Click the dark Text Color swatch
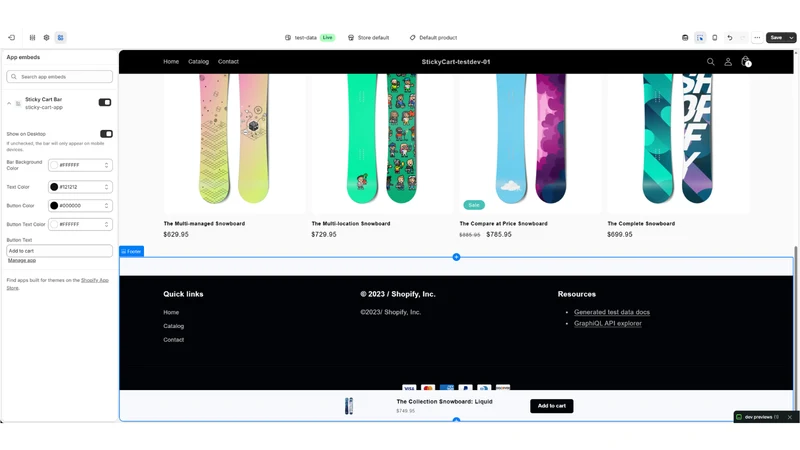Image resolution: width=800 pixels, height=450 pixels. pyautogui.click(x=54, y=187)
